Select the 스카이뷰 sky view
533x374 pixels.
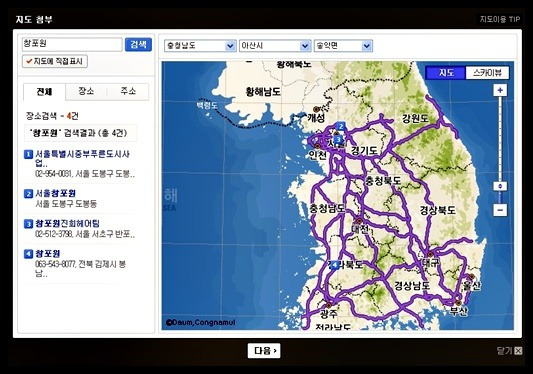click(487, 73)
